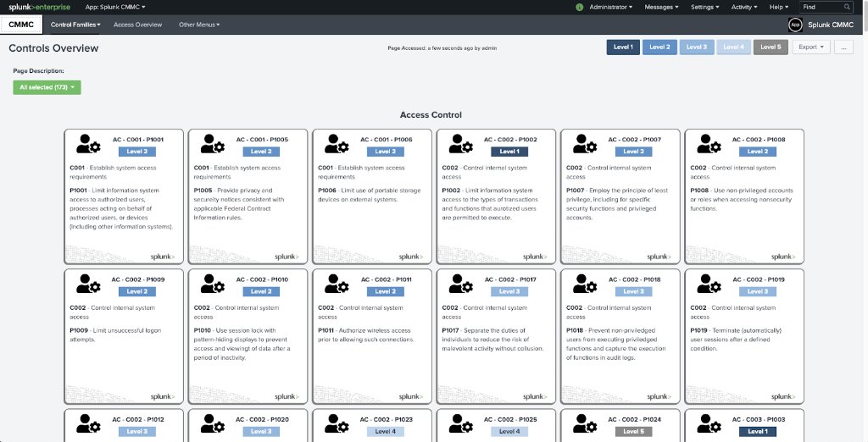The image size is (868, 442).
Task: Click the Access Control section heading
Action: pos(431,115)
